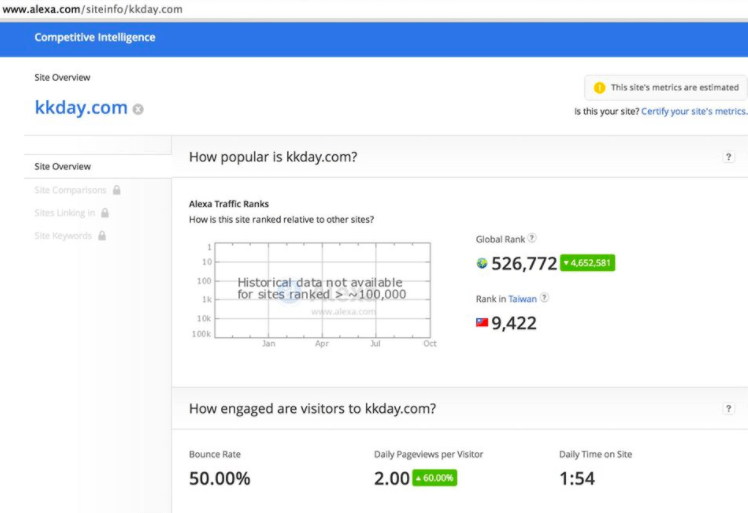Click How engaged are visitors heading
The height and width of the screenshot is (513, 748).
[x=312, y=408]
